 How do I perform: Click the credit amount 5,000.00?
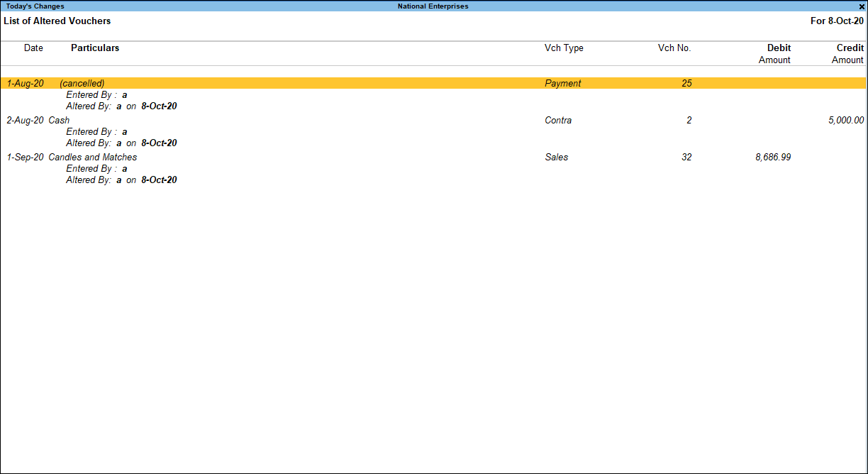point(846,120)
